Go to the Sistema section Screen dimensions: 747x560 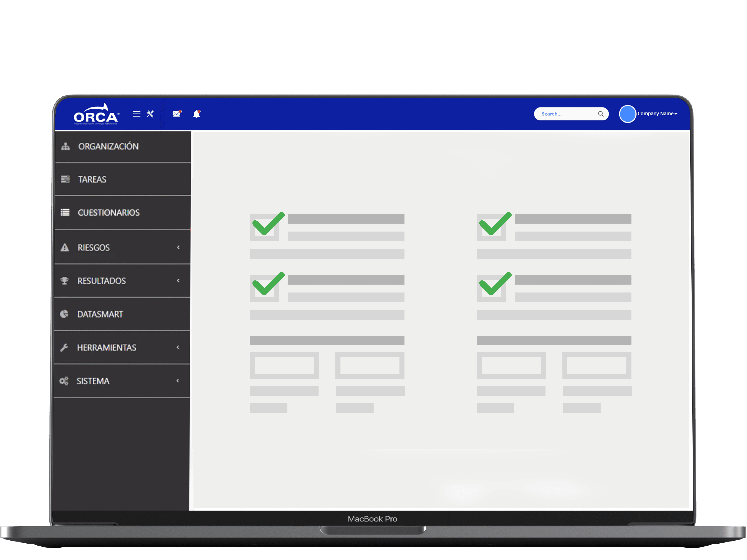pyautogui.click(x=93, y=381)
